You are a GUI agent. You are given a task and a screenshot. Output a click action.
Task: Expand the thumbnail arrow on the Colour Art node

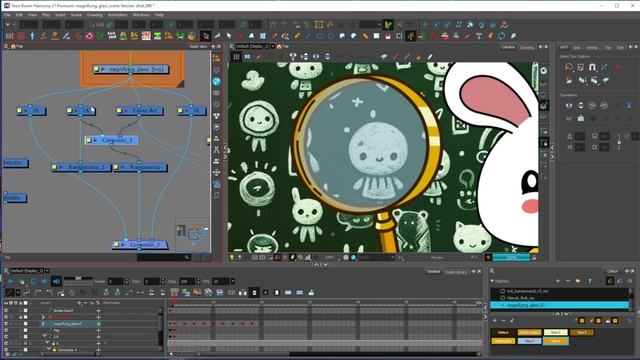[x=126, y=111]
